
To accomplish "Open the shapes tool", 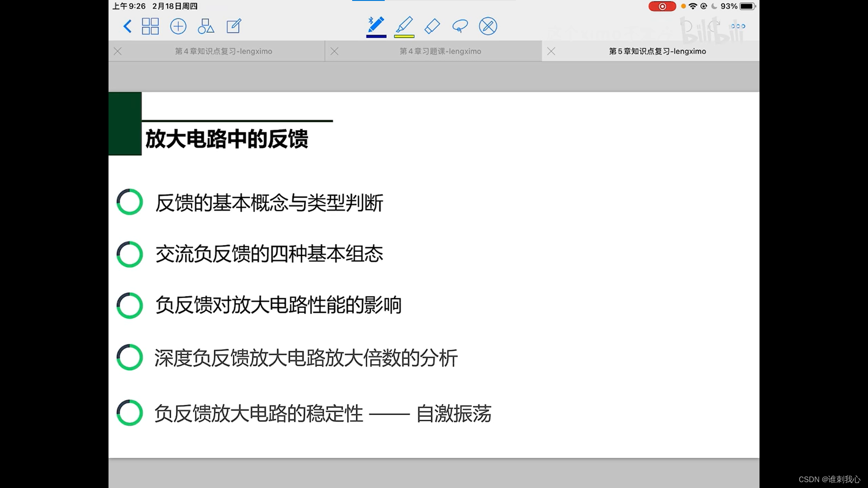I will [206, 26].
